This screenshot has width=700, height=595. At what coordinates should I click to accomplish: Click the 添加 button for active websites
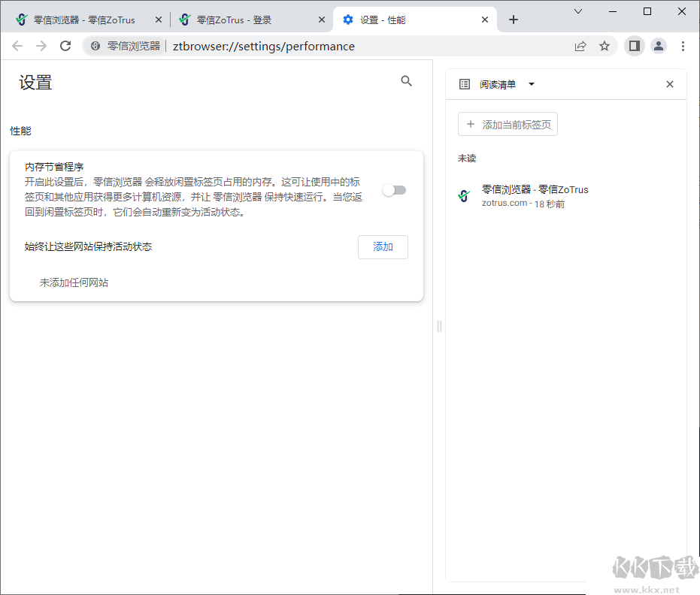point(383,246)
